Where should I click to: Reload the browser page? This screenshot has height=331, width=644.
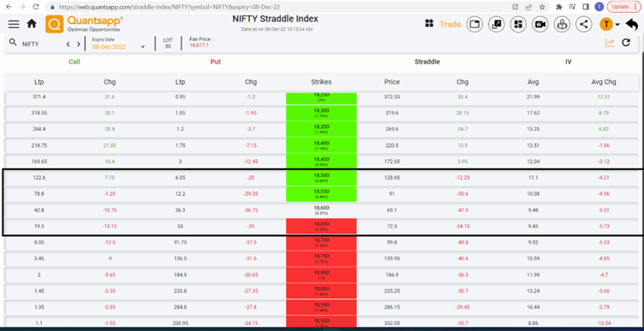point(36,7)
